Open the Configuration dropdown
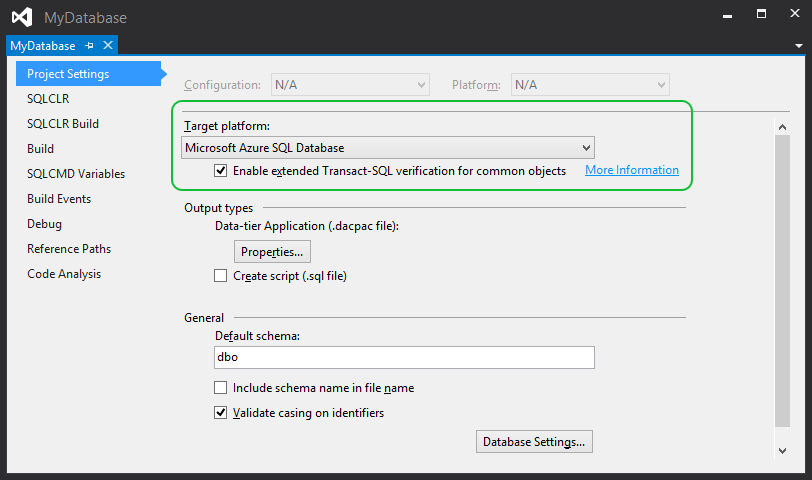 point(350,85)
